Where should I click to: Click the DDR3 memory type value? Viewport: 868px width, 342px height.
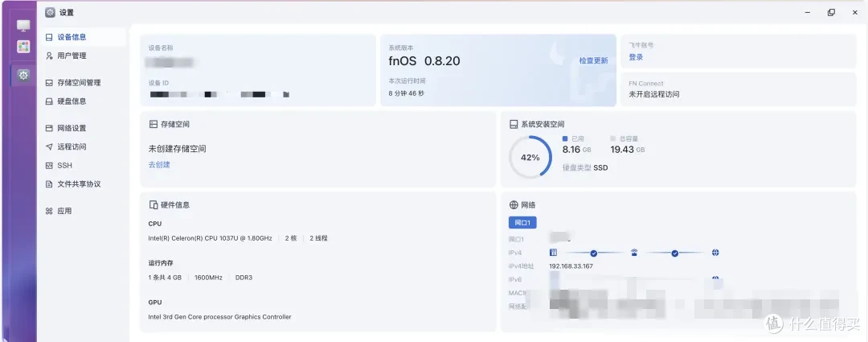pyautogui.click(x=244, y=277)
